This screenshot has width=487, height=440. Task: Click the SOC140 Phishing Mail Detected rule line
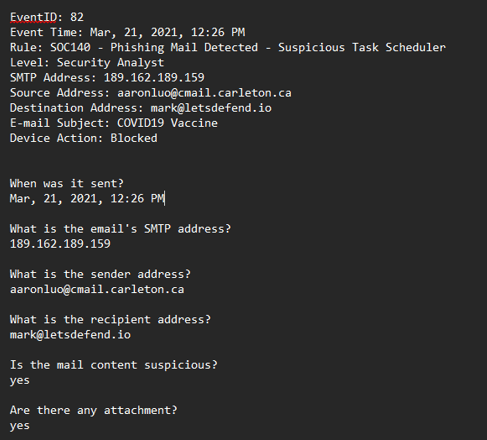click(x=228, y=47)
